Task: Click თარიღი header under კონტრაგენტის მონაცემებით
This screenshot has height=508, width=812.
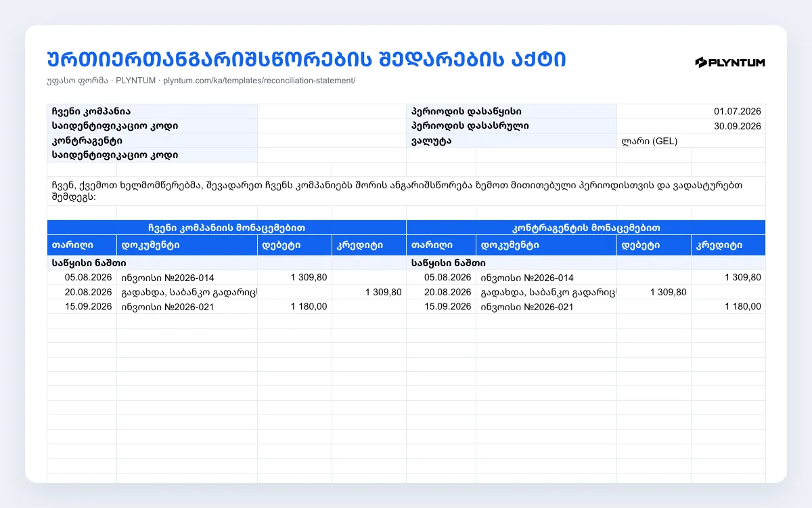Action: tap(441, 245)
